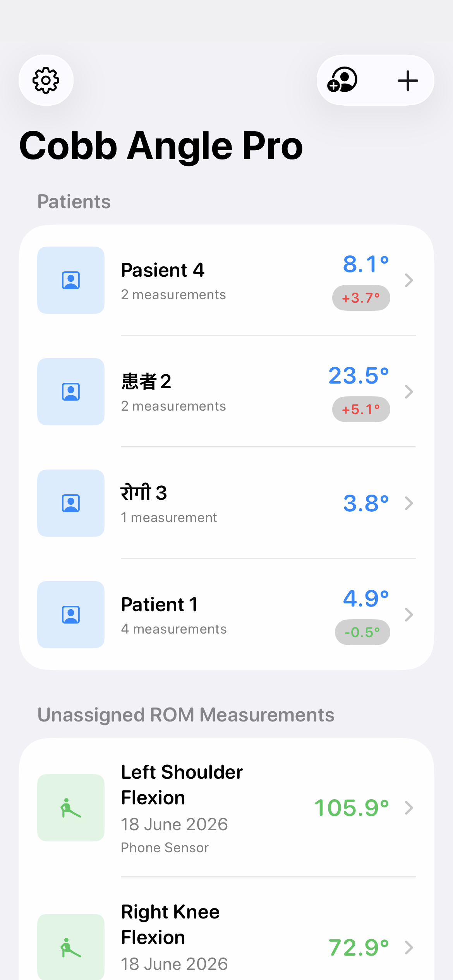Open the Pasient 4 name label
Viewport: 453px width, 980px height.
click(x=163, y=270)
